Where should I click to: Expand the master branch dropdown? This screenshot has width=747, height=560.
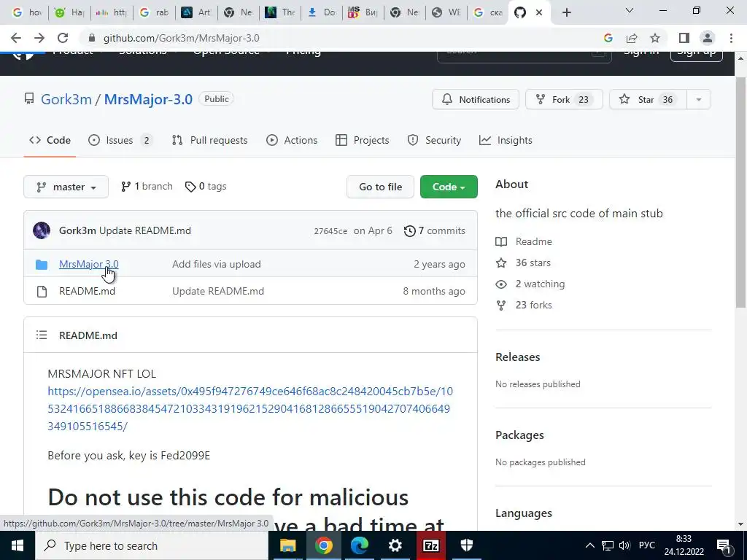tap(66, 187)
